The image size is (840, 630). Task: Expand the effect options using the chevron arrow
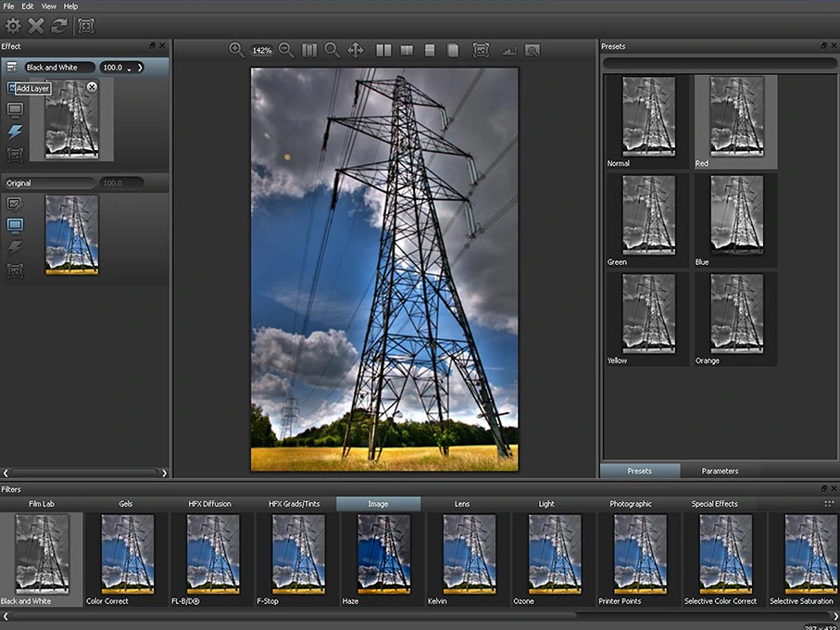[141, 67]
